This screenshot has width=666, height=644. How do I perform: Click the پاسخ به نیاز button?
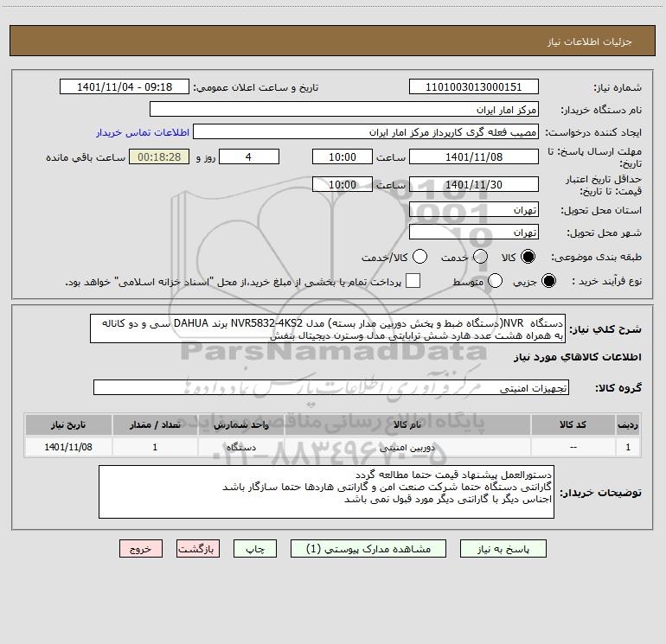[x=503, y=549]
